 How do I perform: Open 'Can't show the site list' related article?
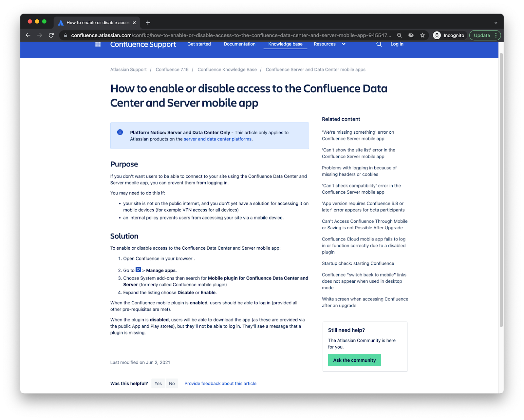click(359, 153)
